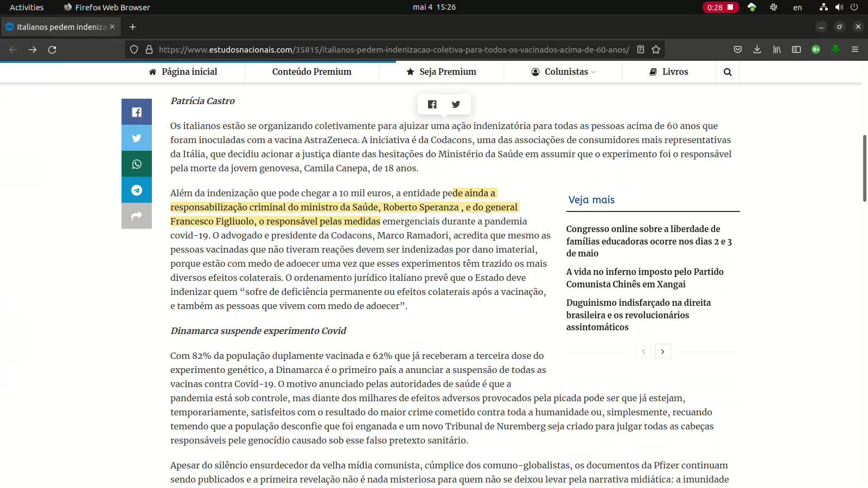Open the tracking protection shield icon
Screen dimensions: 868x488
[134, 50]
